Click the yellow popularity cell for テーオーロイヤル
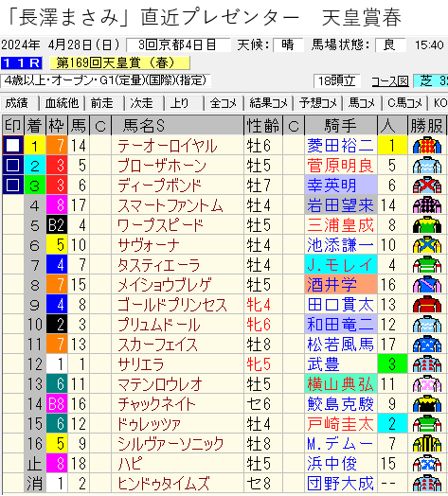The width and height of the screenshot is (448, 496). coord(392,146)
